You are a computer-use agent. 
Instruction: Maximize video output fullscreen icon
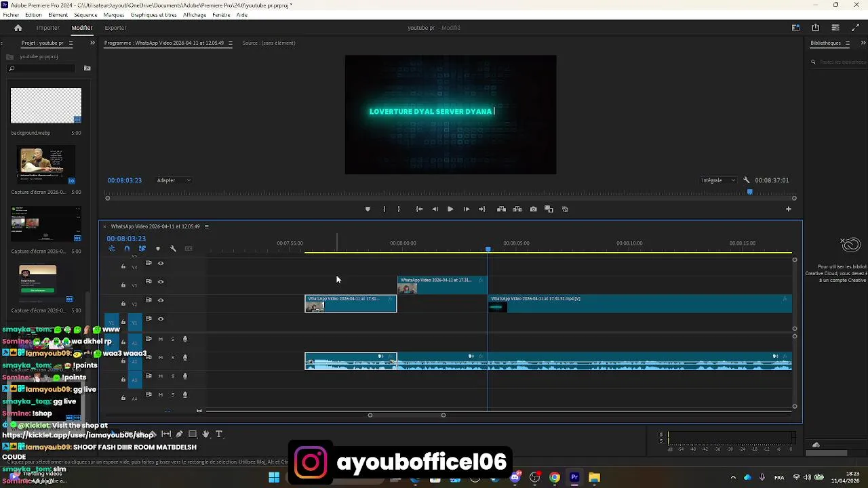tap(855, 28)
